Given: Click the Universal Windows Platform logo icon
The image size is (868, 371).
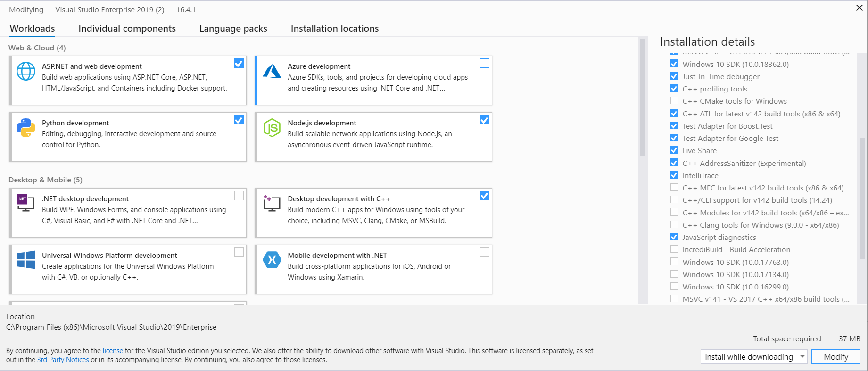Looking at the screenshot, I should click(x=26, y=260).
